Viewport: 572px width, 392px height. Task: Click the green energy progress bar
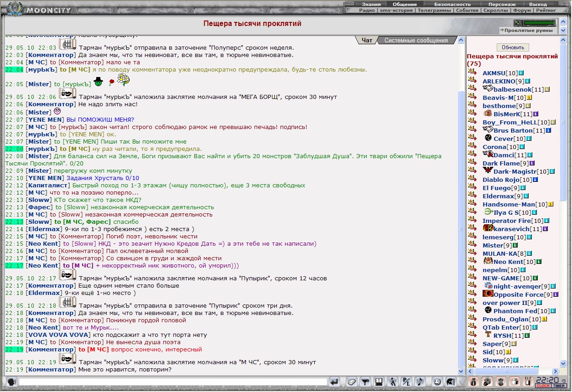pos(540,23)
